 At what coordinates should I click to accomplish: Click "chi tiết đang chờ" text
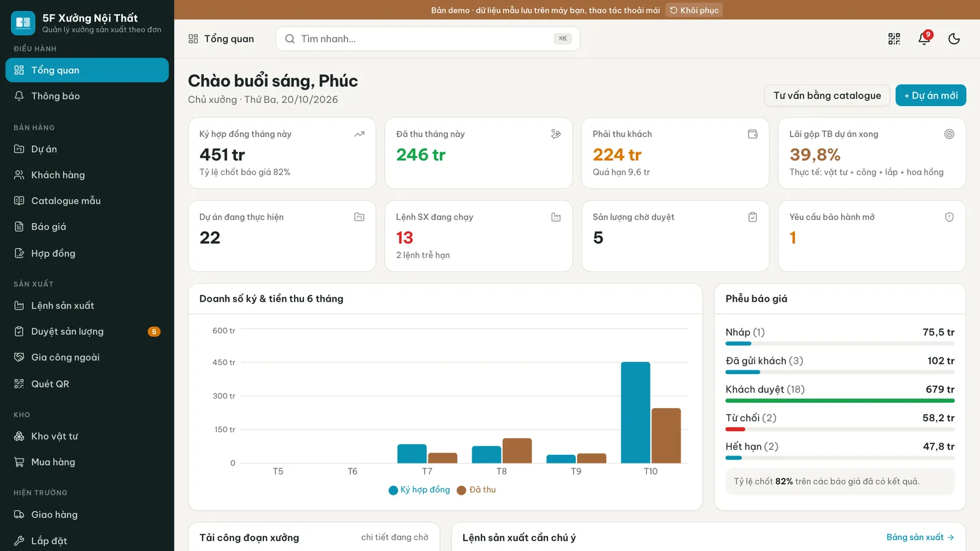point(394,537)
